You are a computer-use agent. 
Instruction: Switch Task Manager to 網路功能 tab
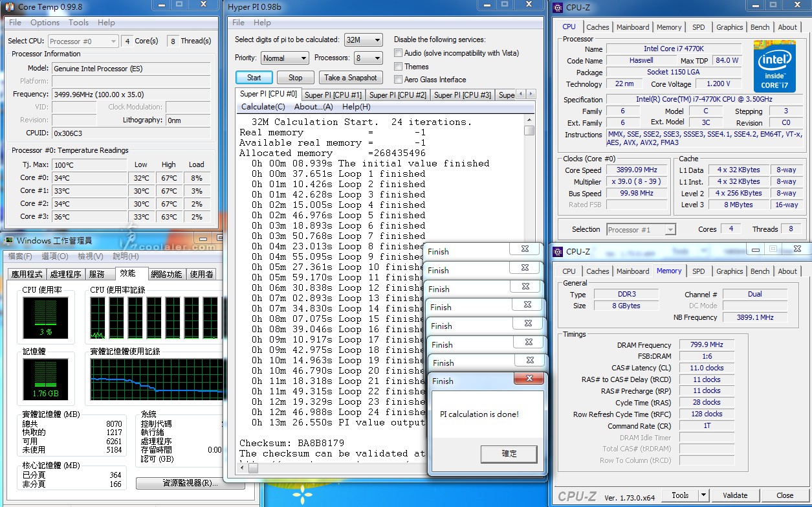tap(166, 275)
